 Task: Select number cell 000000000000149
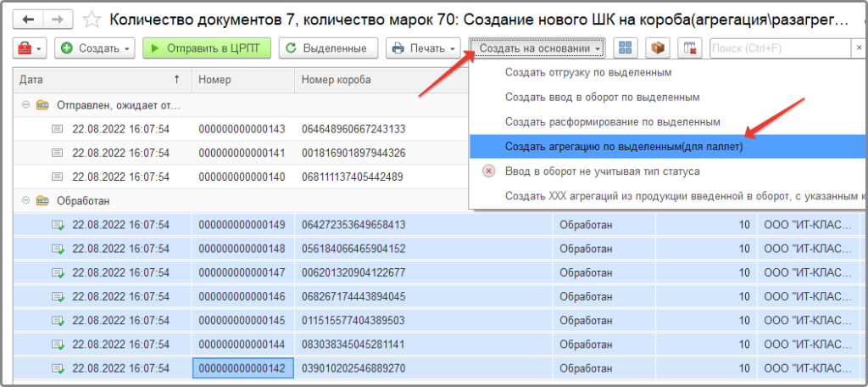point(242,225)
